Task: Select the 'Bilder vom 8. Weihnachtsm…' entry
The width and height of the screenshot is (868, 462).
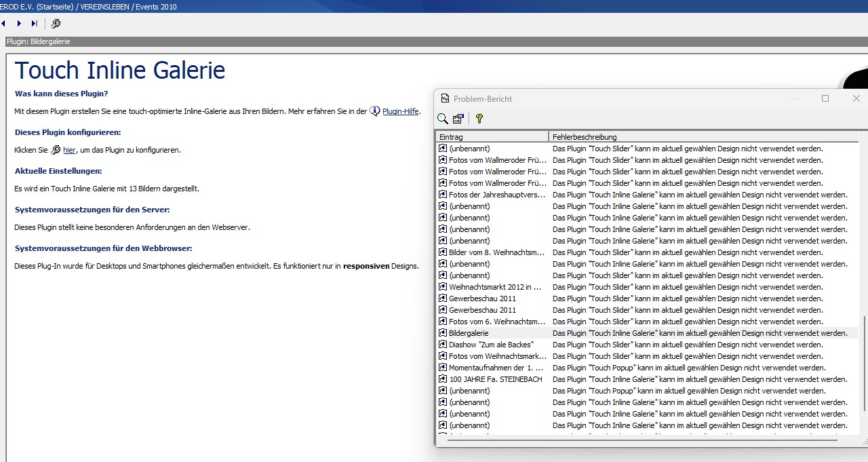Action: [497, 252]
